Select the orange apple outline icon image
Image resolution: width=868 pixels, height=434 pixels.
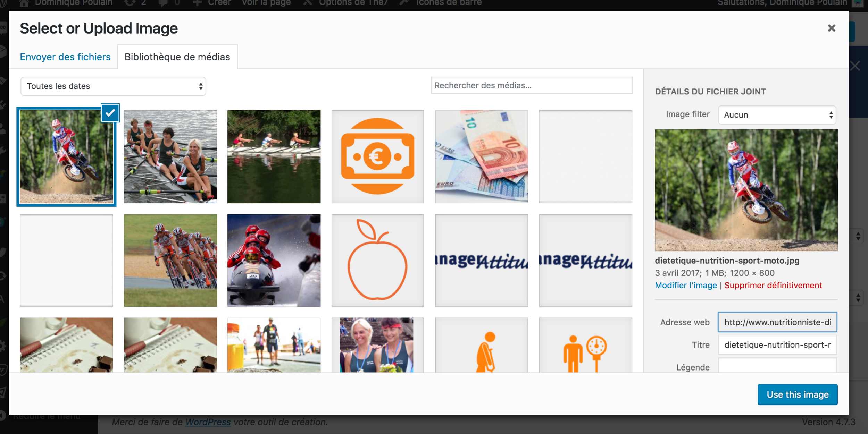[377, 260]
